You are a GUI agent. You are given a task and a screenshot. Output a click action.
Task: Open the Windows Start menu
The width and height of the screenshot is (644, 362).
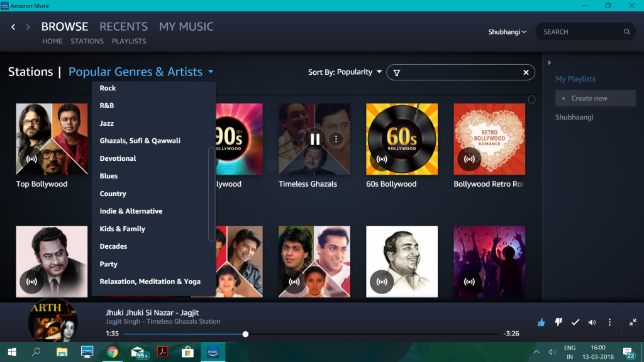click(12, 352)
